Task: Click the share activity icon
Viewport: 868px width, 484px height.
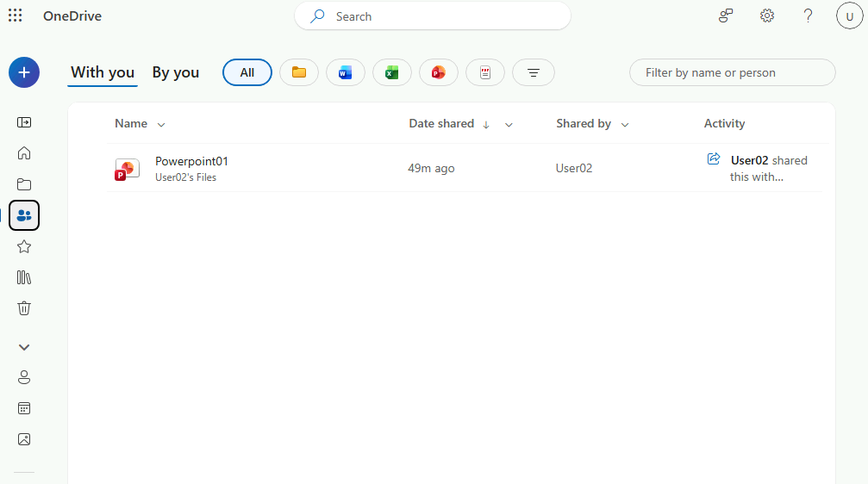Action: point(714,158)
